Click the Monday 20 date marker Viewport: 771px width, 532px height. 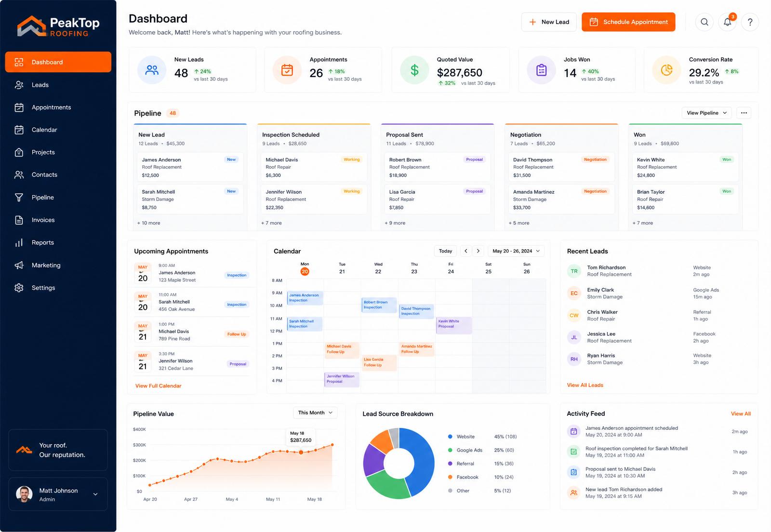pos(305,271)
